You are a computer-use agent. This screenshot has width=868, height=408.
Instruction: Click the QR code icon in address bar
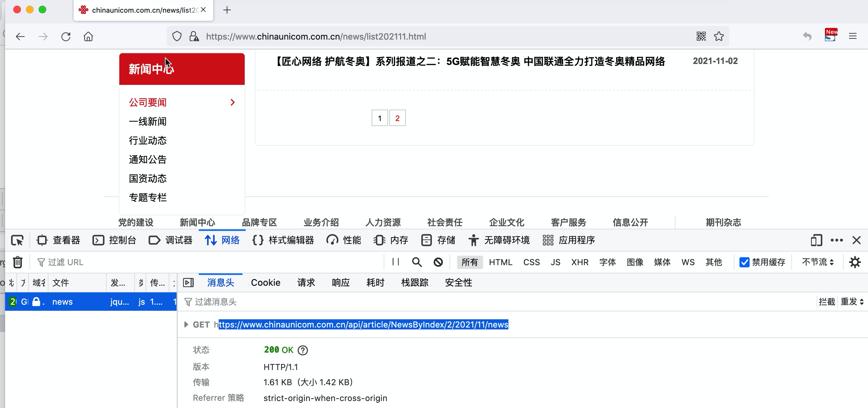coord(701,36)
